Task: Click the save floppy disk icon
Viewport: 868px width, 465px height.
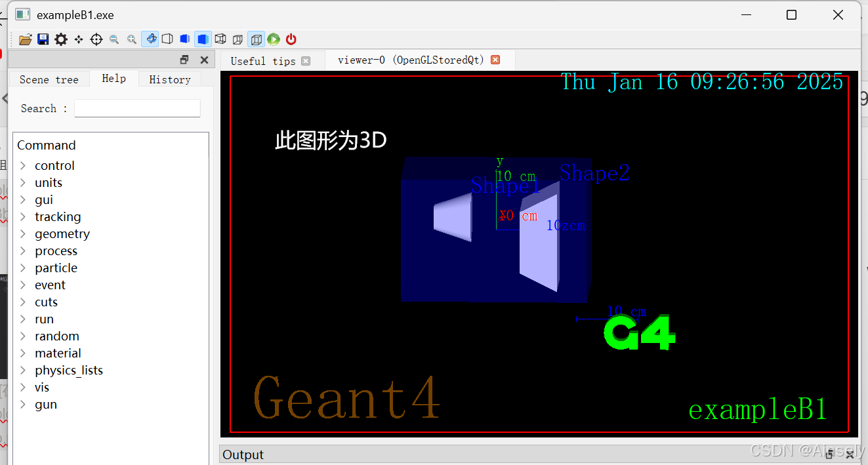Action: (43, 39)
